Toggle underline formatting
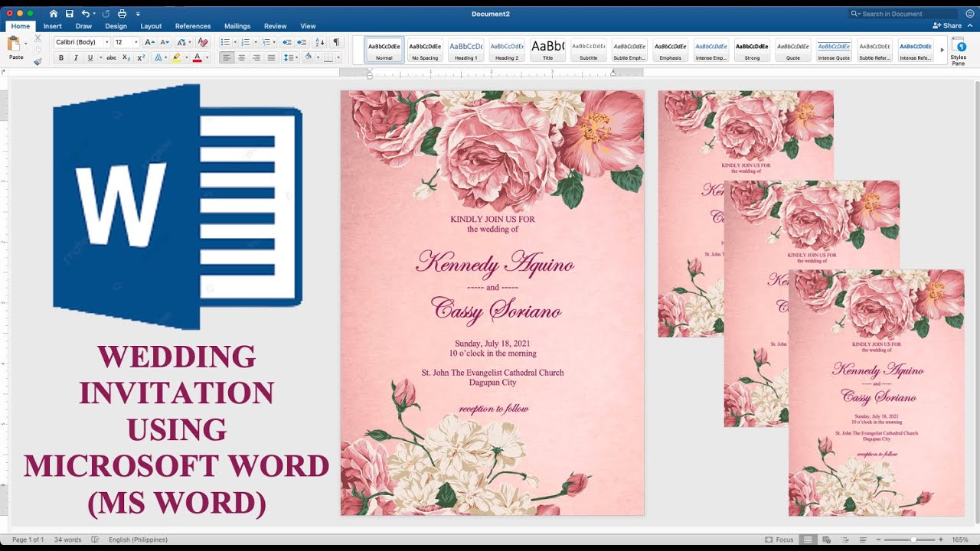This screenshot has width=980, height=551. [x=90, y=57]
